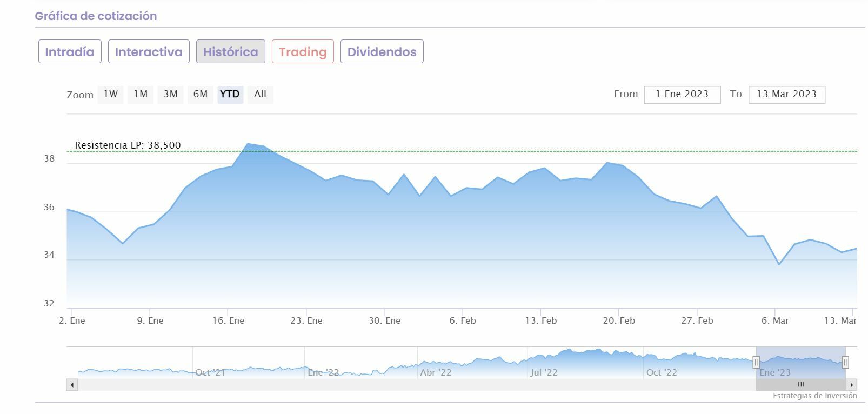
Task: Click the scrollbar left arrow
Action: [72, 385]
